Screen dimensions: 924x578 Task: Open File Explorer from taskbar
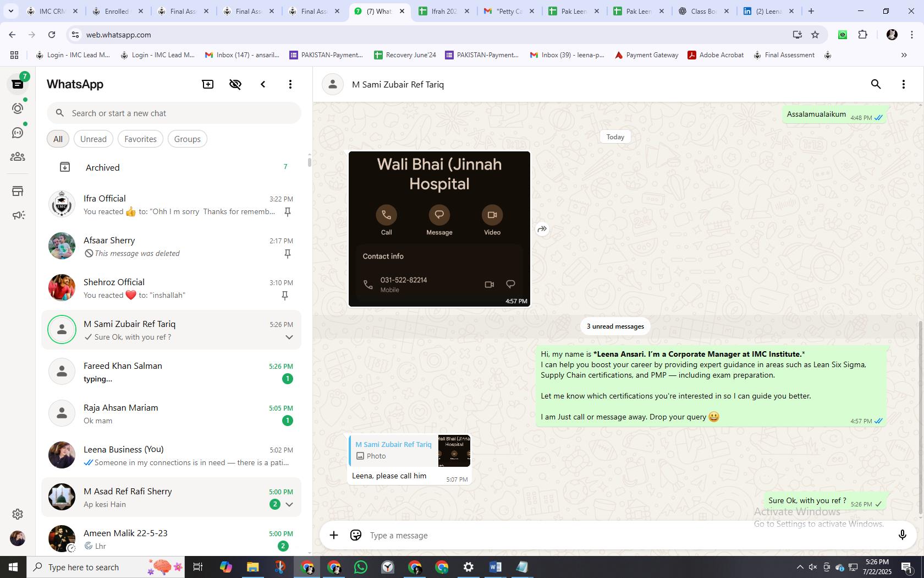pyautogui.click(x=252, y=567)
